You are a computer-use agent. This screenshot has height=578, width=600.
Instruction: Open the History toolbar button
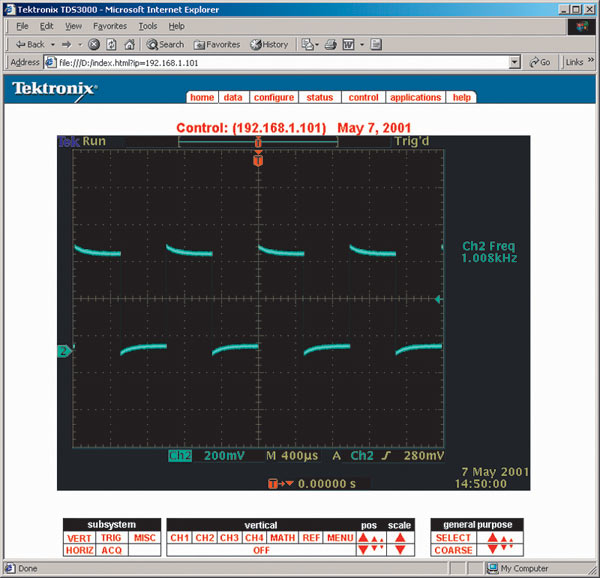(x=269, y=45)
